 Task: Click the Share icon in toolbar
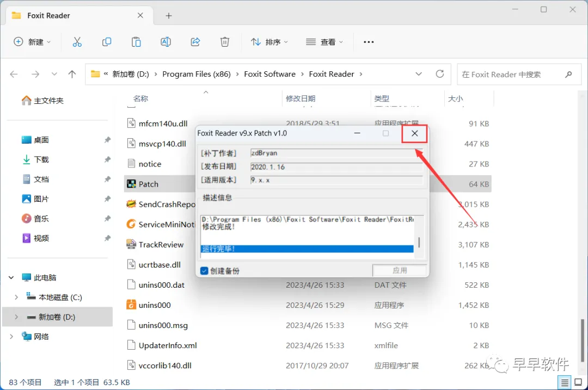coord(195,42)
